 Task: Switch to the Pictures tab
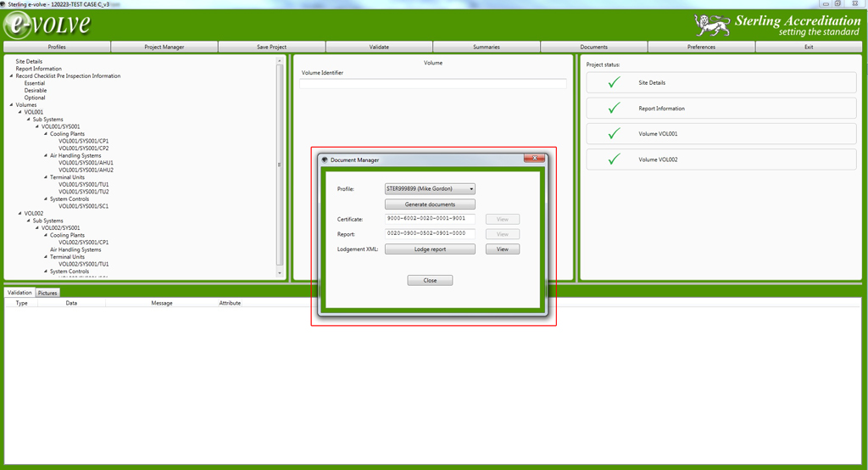pos(47,293)
